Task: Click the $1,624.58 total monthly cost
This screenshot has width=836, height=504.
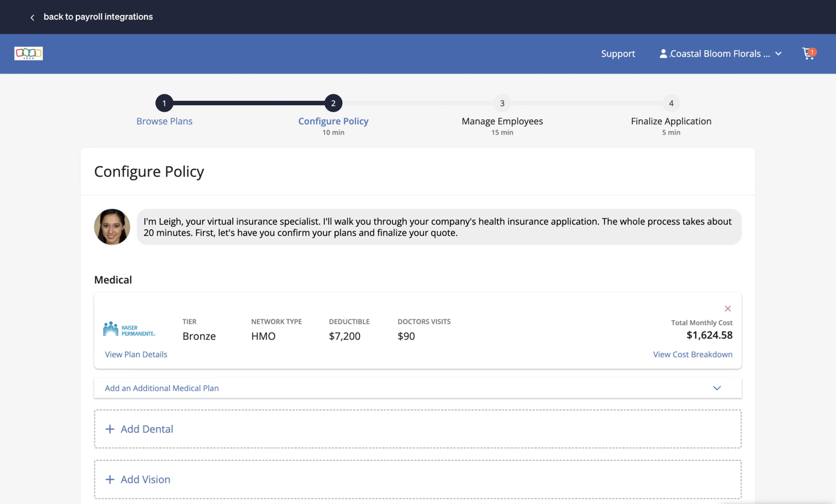Action: pos(709,335)
